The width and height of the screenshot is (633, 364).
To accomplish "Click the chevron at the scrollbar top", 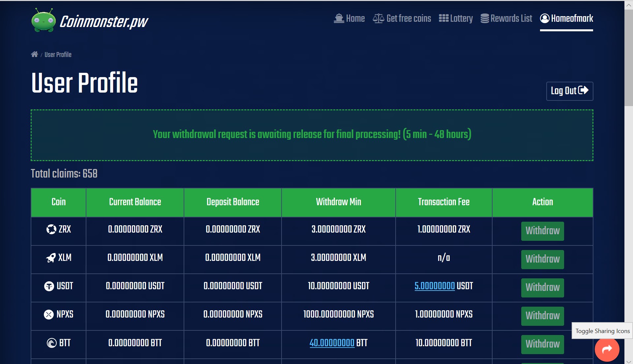I will (628, 5).
